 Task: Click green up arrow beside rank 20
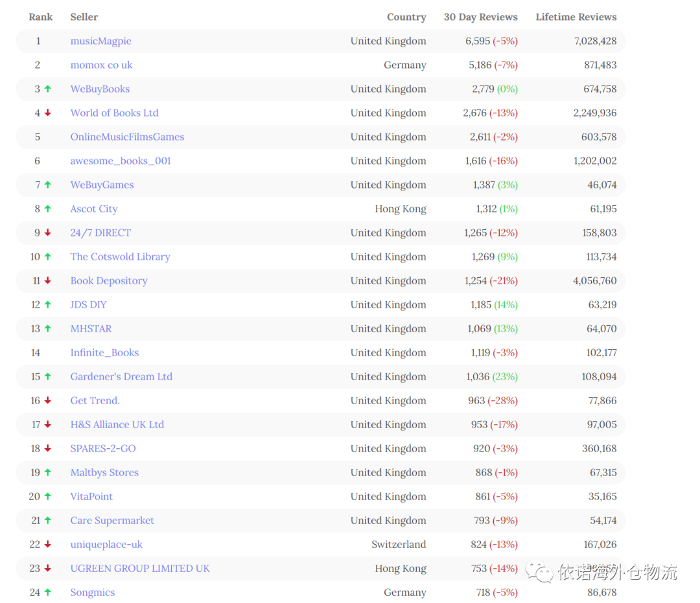pos(48,496)
